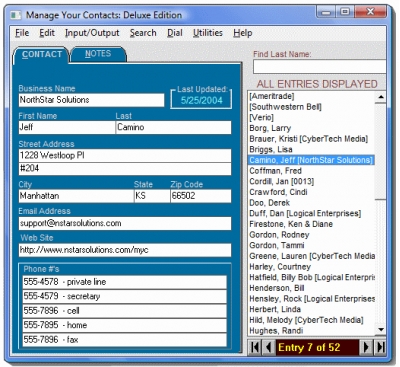Click the 555-4579 secretary phone field
This screenshot has width=400, height=367.
pos(125,296)
